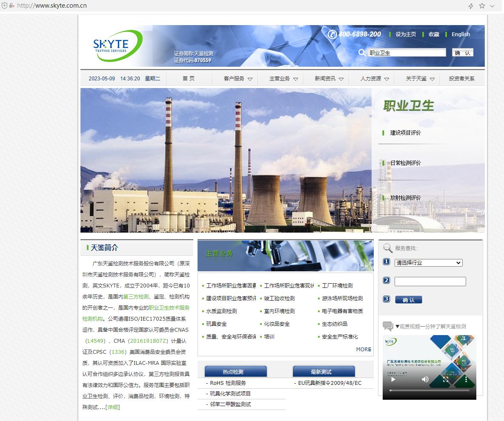Click the magnifier icon beside the search box
The height and width of the screenshot is (421, 504).
(x=362, y=53)
